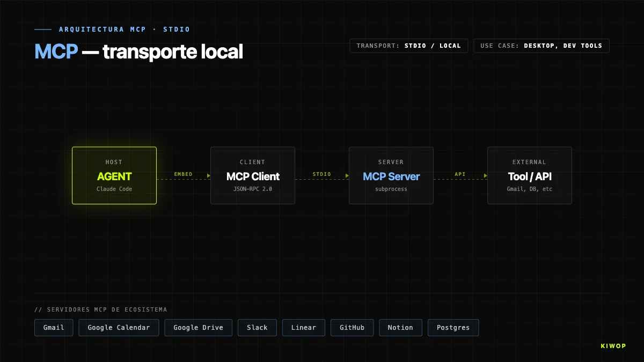Click the USE CASE: DESKTOP, DEV TOOLS badge
The image size is (644, 362).
(541, 46)
